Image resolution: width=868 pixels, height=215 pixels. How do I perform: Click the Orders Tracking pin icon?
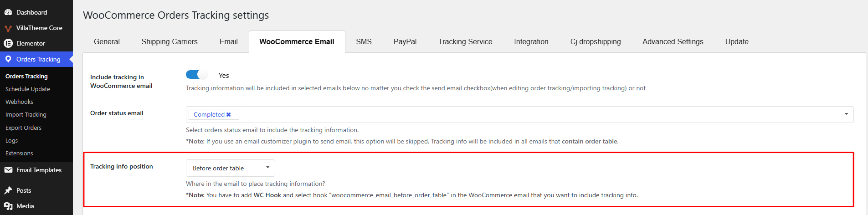pyautogui.click(x=8, y=59)
